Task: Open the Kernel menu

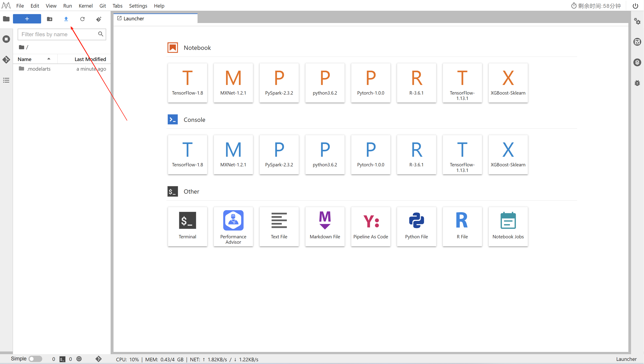Action: click(x=86, y=6)
